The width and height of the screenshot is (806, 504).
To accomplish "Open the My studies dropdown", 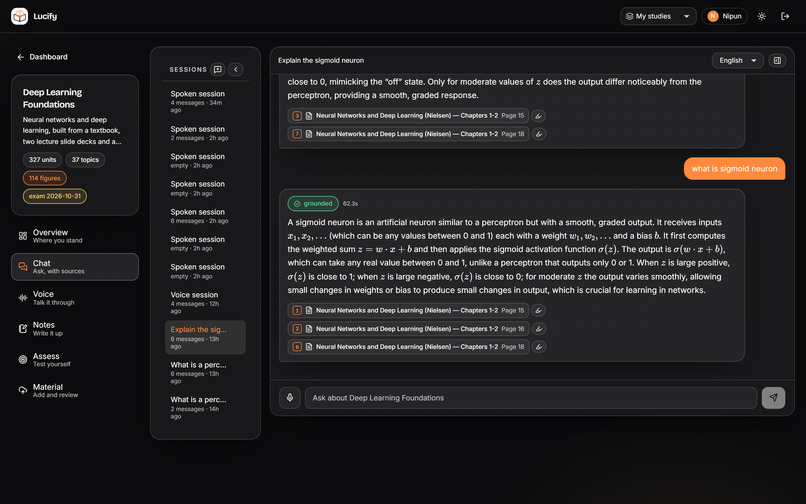I will (657, 16).
